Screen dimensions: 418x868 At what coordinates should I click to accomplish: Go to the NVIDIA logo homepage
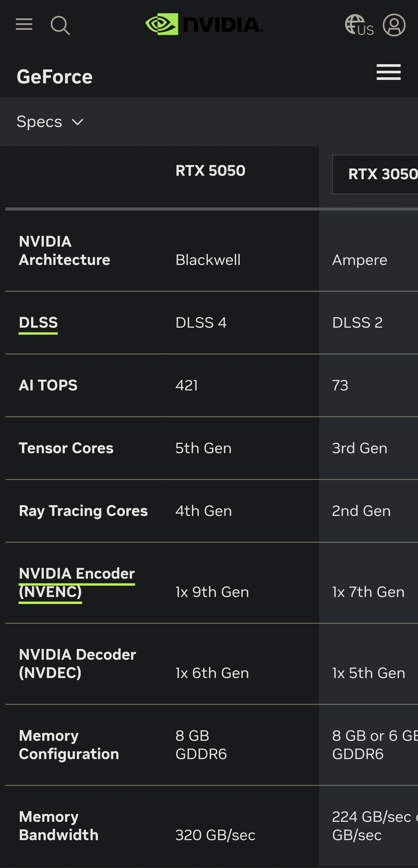204,24
